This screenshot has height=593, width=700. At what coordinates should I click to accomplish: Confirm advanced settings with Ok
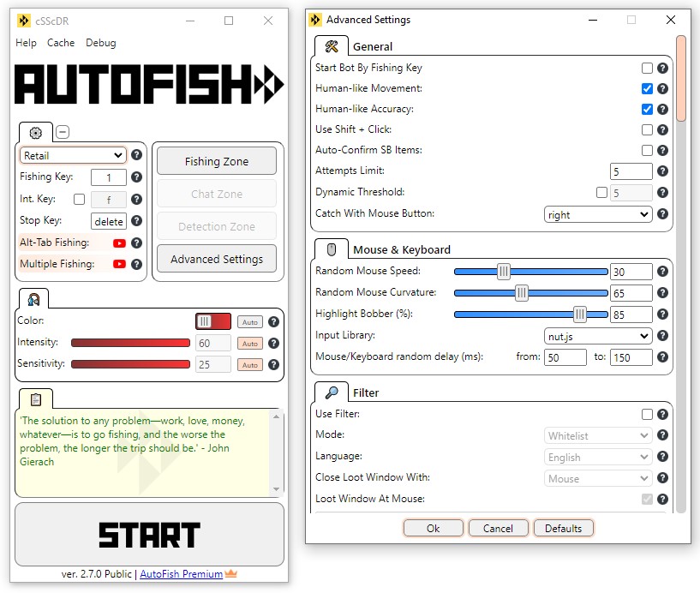tap(433, 528)
